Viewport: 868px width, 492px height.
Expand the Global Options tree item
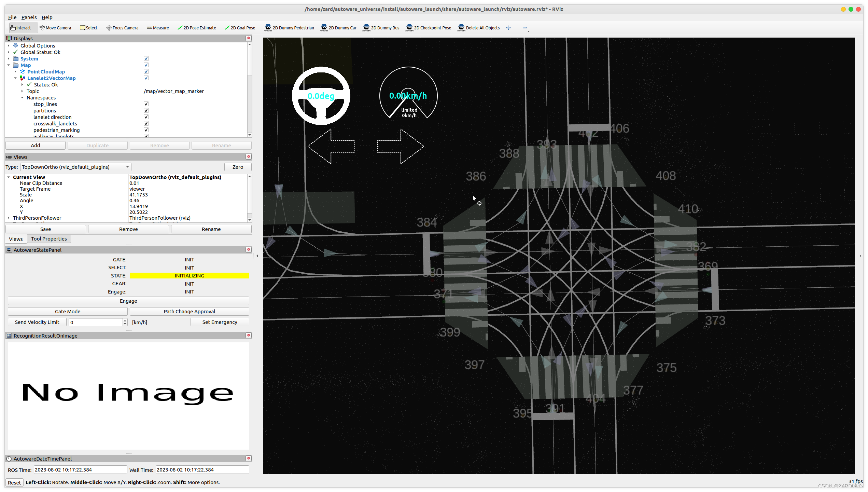click(x=9, y=45)
